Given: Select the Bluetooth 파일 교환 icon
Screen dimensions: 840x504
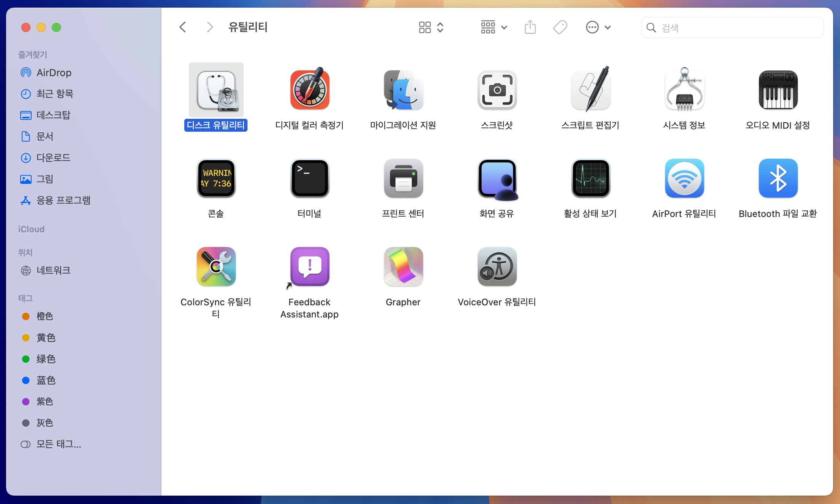Looking at the screenshot, I should point(778,178).
